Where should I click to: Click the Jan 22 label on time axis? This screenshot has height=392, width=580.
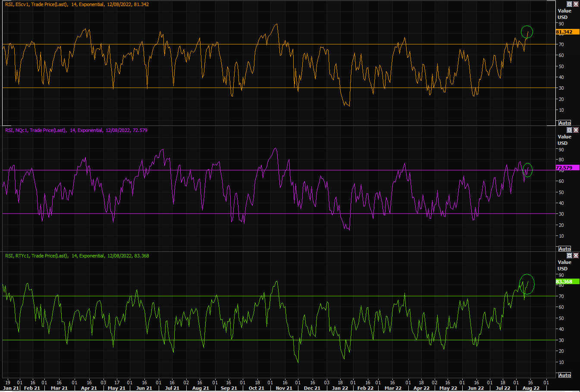tap(340, 388)
